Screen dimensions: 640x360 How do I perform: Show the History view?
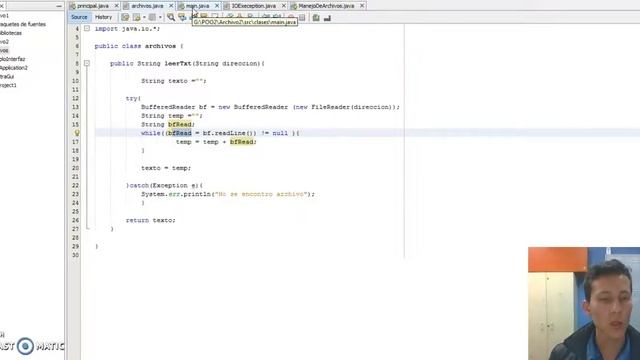pos(103,17)
